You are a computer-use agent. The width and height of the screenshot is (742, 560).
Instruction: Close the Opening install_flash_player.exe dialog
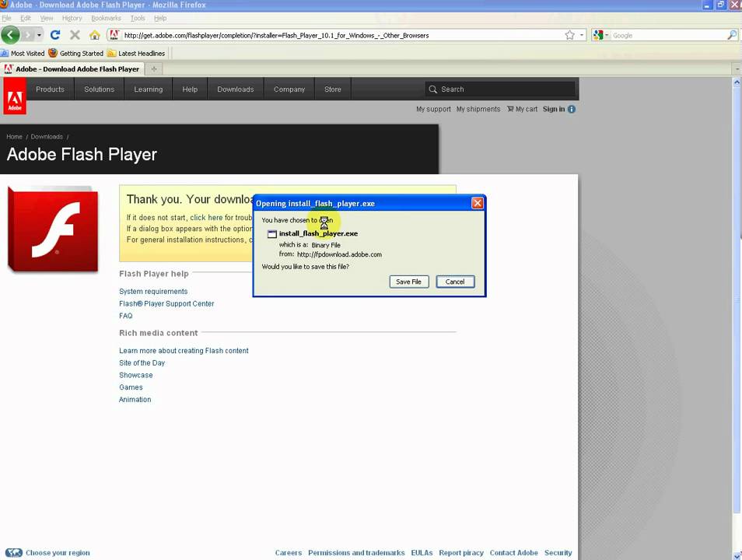tap(478, 203)
